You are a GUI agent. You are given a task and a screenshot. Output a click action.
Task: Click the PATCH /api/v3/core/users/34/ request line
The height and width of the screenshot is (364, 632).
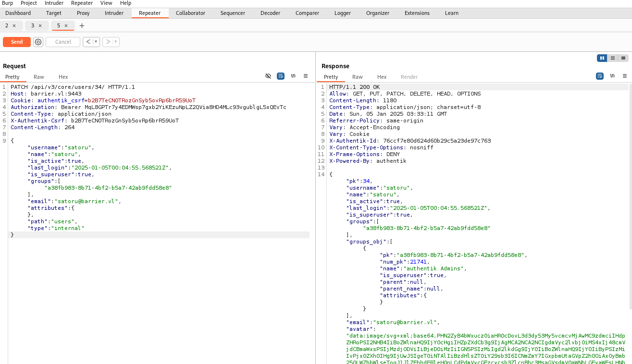73,87
